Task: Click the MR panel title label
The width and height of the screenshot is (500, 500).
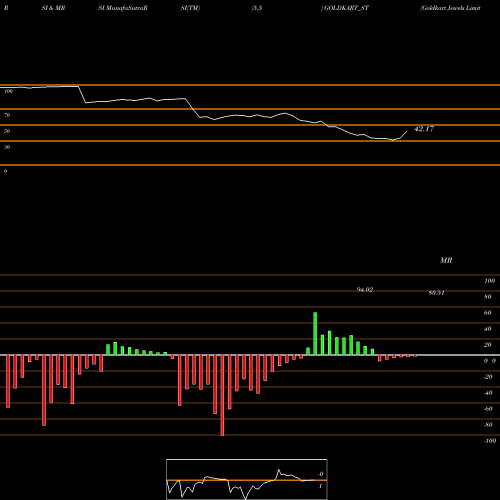Action: click(x=446, y=260)
